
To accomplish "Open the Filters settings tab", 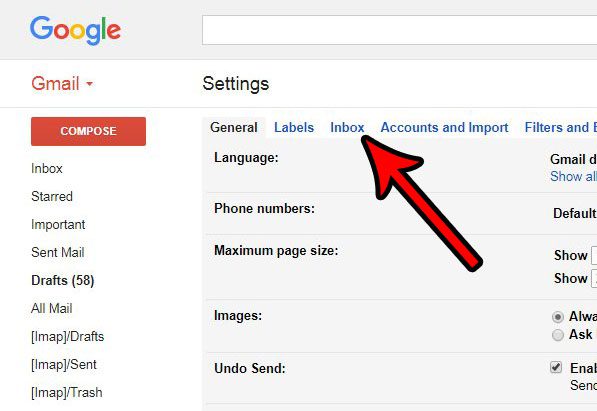I will 560,127.
